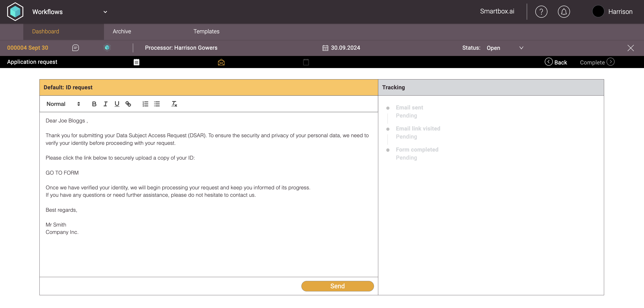The image size is (644, 308).
Task: Clear text formatting
Action: (174, 104)
